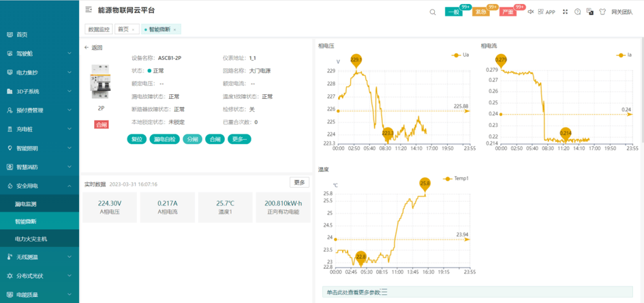
Task: Click the 漏电自检 button
Action: pos(164,139)
